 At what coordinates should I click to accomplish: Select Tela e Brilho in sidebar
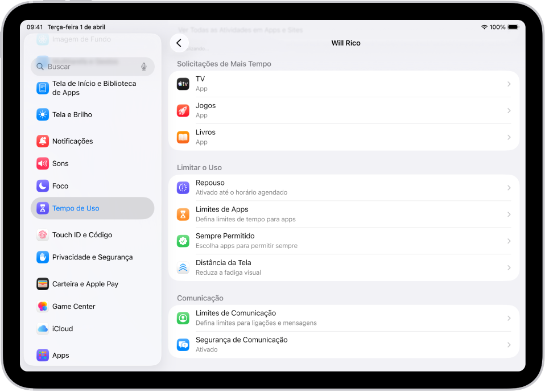(93, 114)
